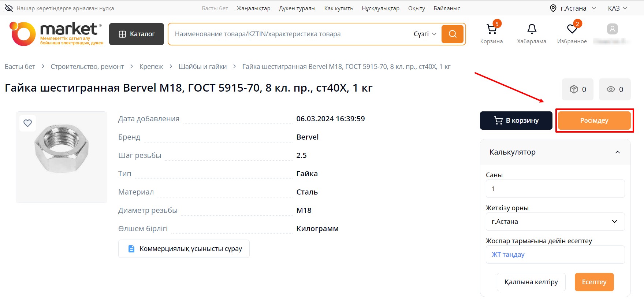Image resolution: width=644 pixels, height=307 pixels.
Task: Open the shopping cart (Корзина) icon
Action: coord(491,29)
